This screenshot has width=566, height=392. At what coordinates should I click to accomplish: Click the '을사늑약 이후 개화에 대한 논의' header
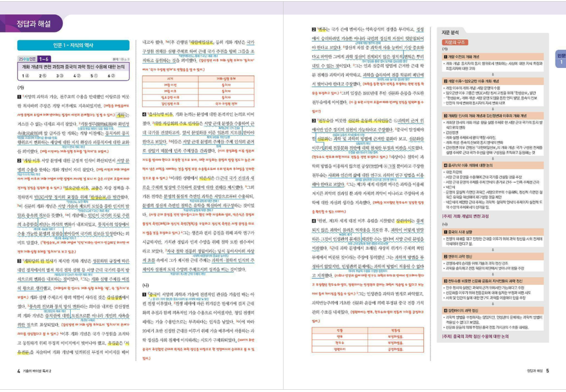[492, 165]
